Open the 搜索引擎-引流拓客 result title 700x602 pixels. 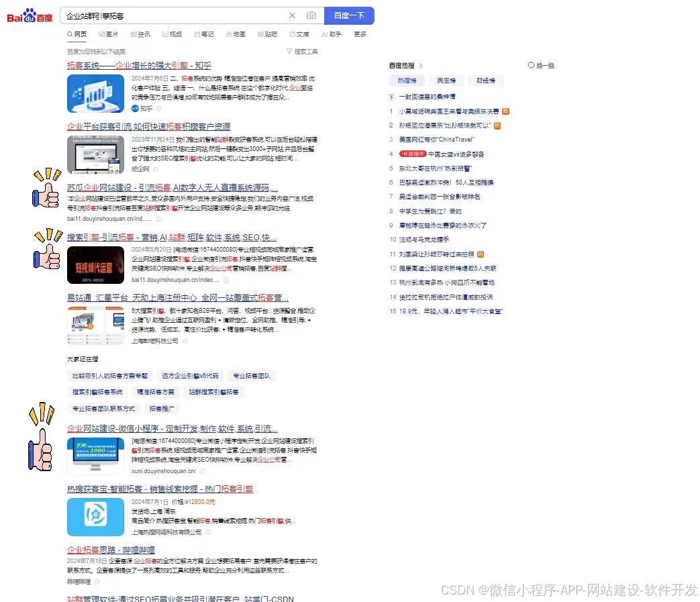pyautogui.click(x=172, y=238)
